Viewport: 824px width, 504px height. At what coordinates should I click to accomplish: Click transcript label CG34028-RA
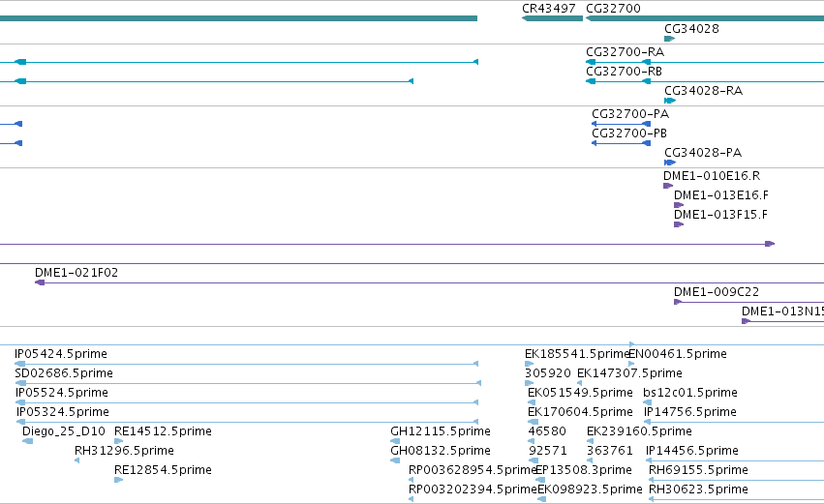tap(704, 91)
